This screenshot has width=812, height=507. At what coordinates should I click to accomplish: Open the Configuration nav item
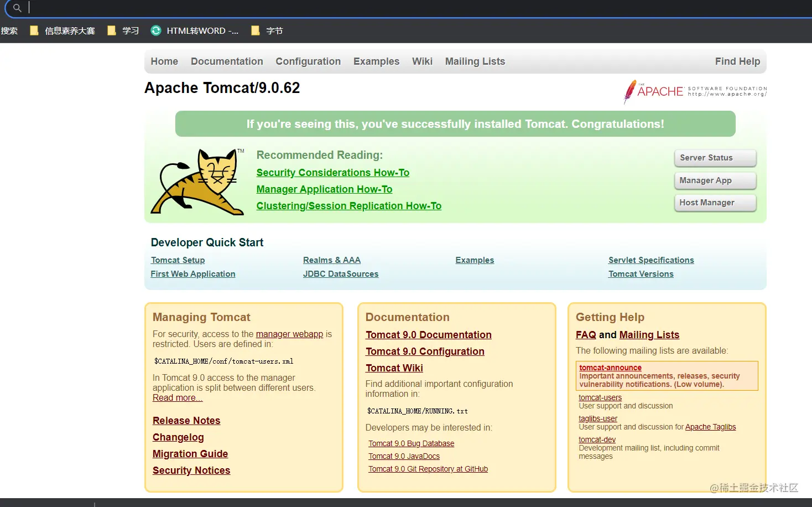tap(308, 61)
